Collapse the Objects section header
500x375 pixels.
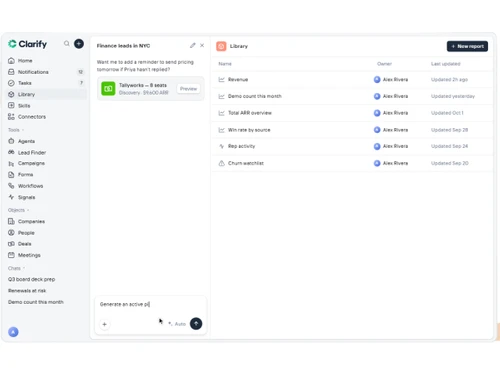18,210
